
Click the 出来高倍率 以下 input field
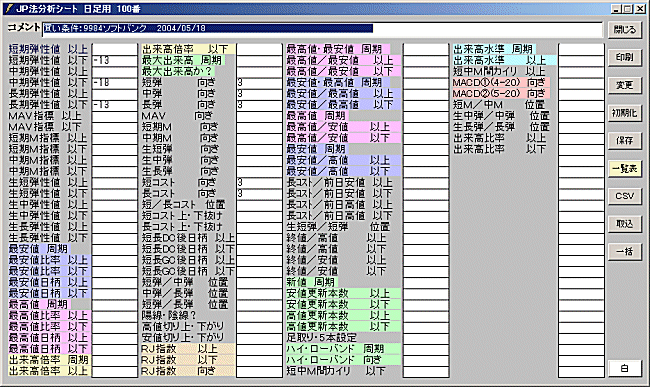tap(260, 49)
